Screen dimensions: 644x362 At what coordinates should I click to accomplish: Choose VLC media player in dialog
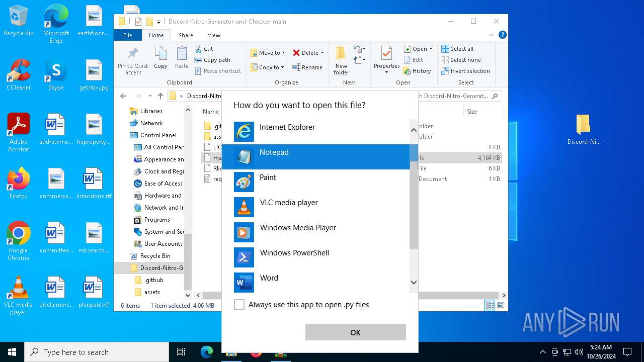315,207
